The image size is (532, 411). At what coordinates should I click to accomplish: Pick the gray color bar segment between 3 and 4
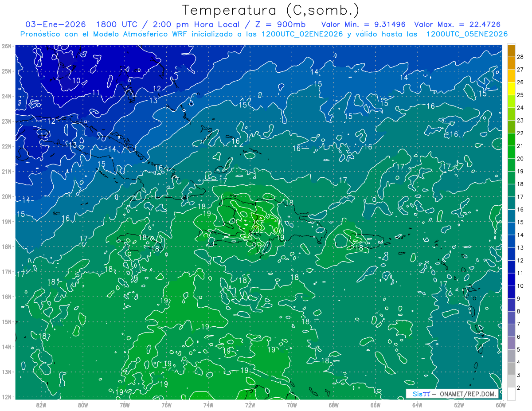point(512,368)
